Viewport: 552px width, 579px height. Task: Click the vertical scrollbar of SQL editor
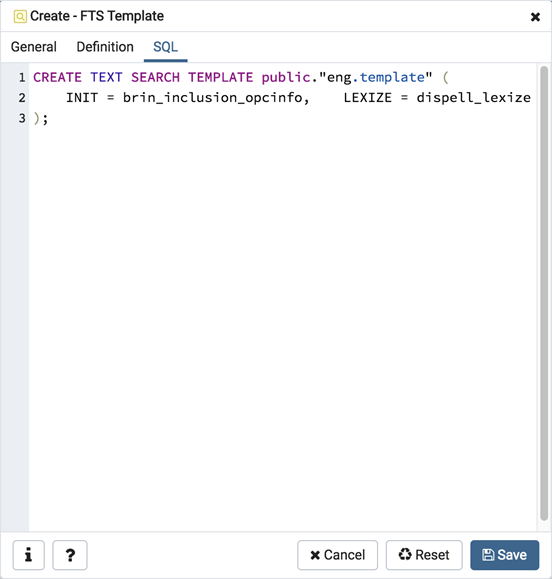(x=544, y=294)
